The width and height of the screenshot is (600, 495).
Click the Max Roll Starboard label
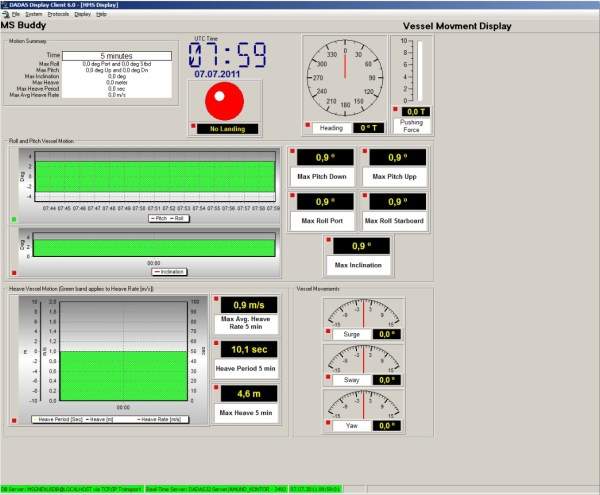click(394, 221)
